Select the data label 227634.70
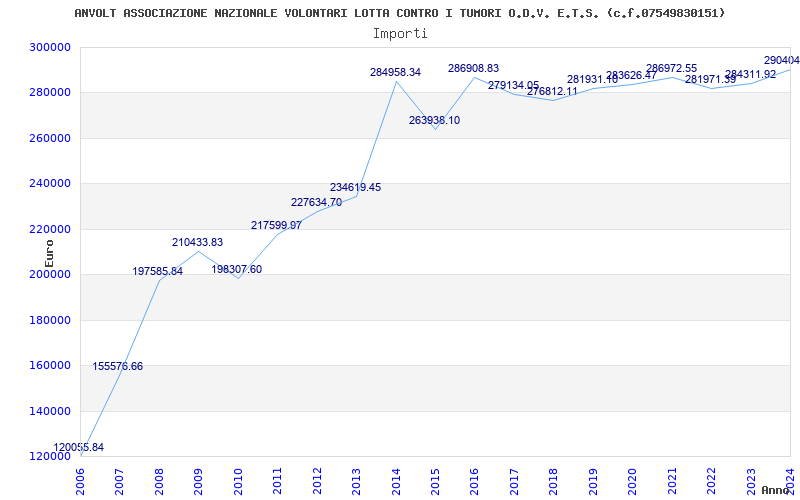800x500 pixels. coord(316,203)
